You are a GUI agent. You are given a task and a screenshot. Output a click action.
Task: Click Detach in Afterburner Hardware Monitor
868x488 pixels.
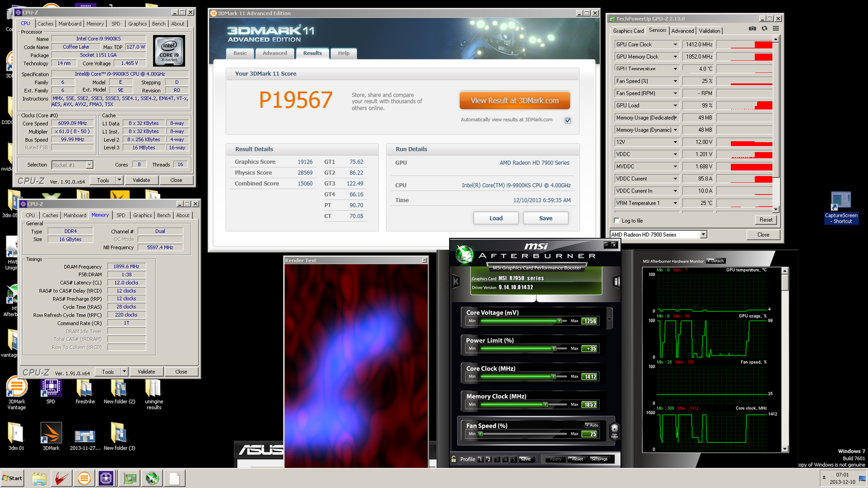pos(716,261)
